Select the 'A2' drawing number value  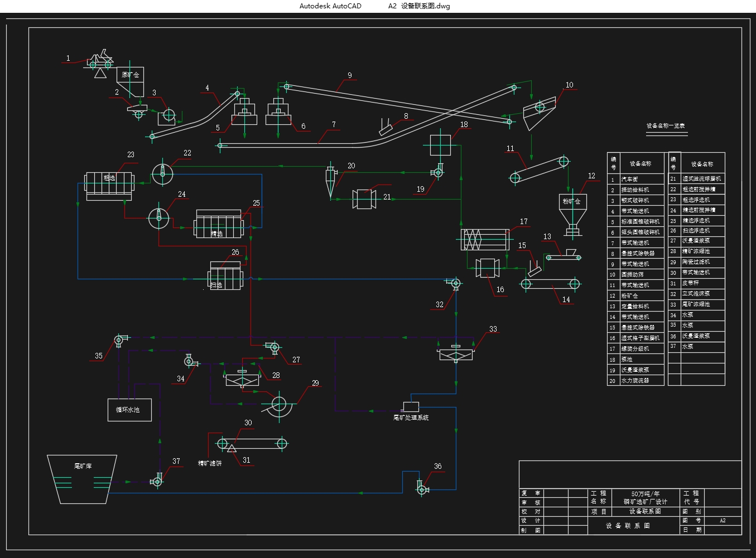click(x=723, y=521)
